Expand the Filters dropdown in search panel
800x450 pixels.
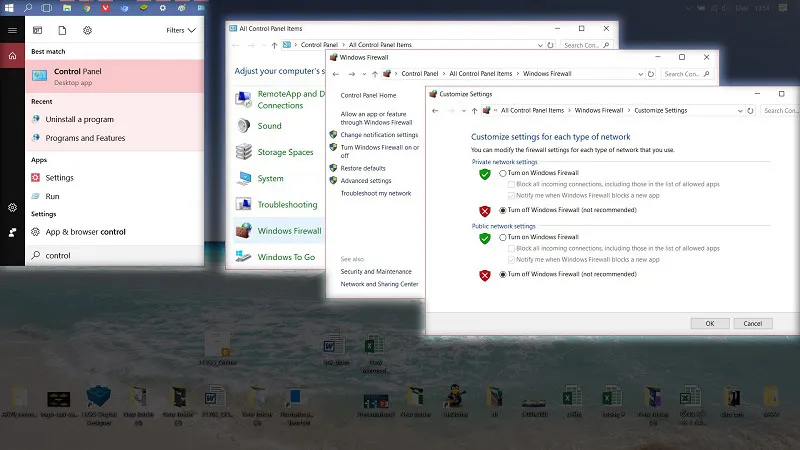180,30
